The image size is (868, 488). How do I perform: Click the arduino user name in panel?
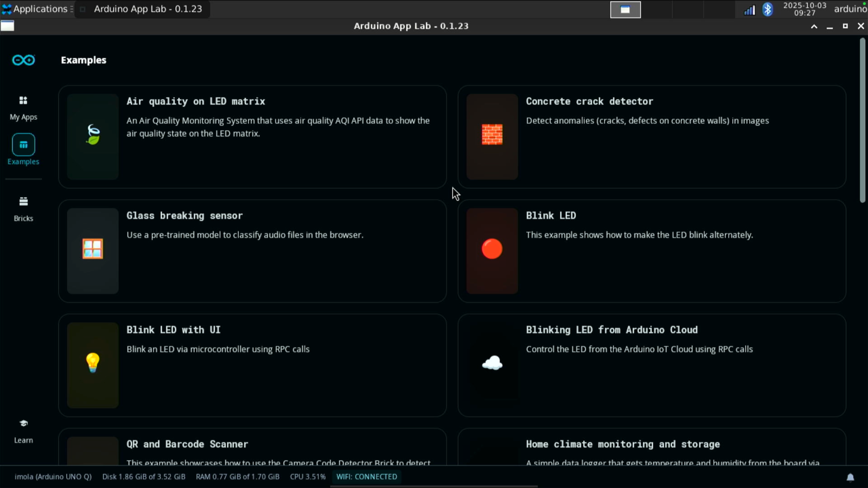click(x=850, y=9)
